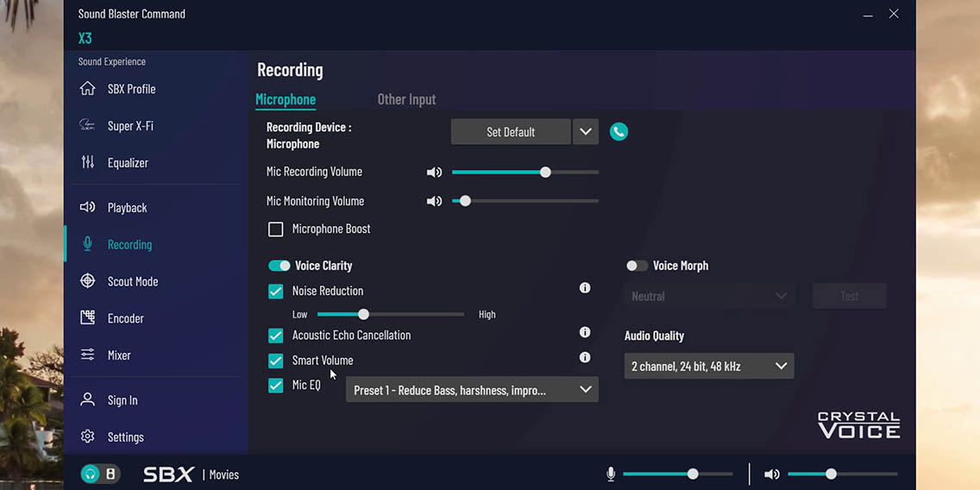Image resolution: width=980 pixels, height=490 pixels.
Task: Uncheck the Noise Reduction checkbox
Action: coord(276,292)
